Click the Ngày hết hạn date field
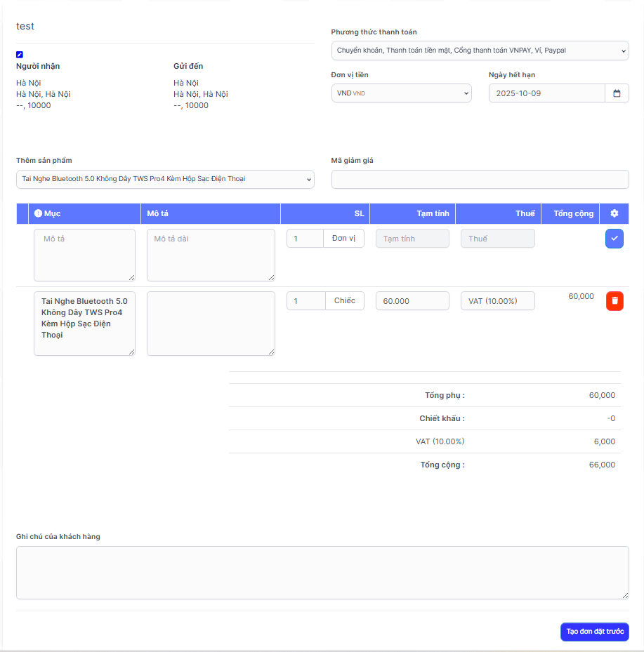This screenshot has height=652, width=644. click(x=546, y=93)
